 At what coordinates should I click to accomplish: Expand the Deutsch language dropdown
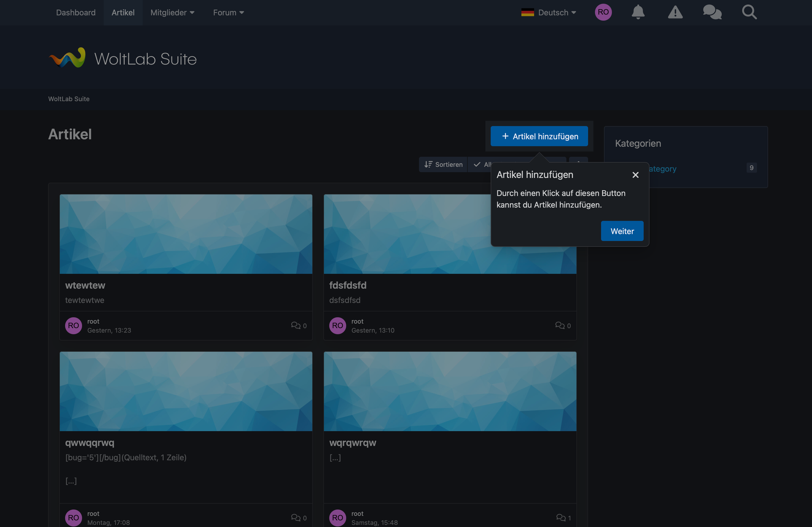[x=549, y=13]
